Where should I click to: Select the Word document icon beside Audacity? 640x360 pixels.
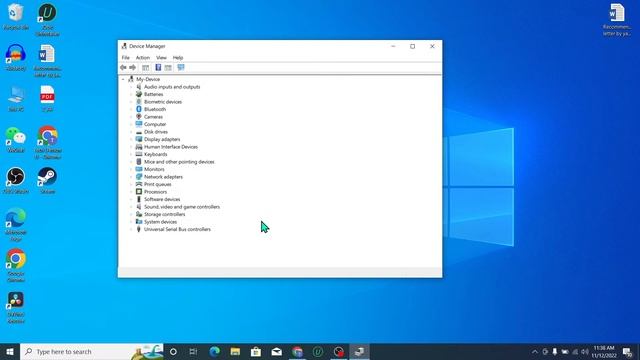(47, 60)
